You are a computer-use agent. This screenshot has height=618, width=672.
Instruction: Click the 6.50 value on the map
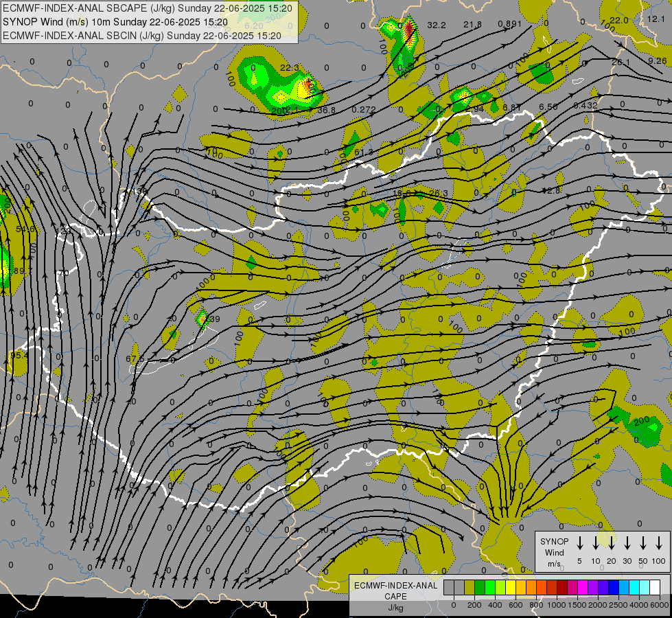548,107
